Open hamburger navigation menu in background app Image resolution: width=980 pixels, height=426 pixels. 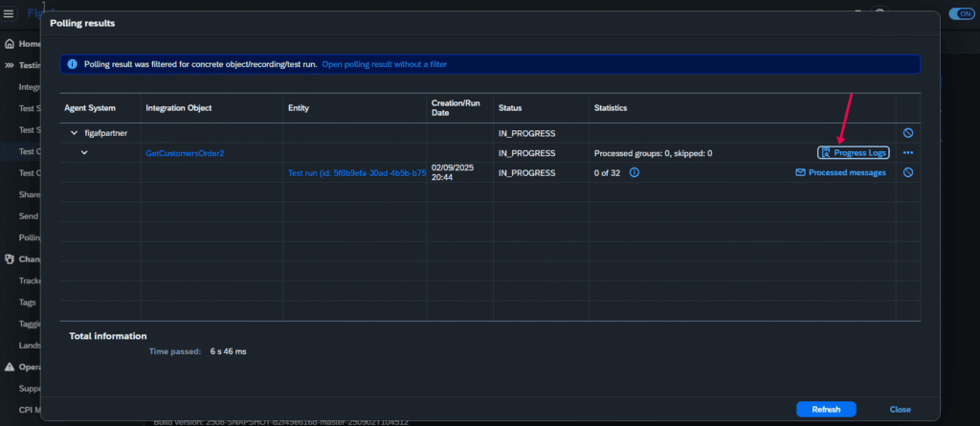coord(9,13)
